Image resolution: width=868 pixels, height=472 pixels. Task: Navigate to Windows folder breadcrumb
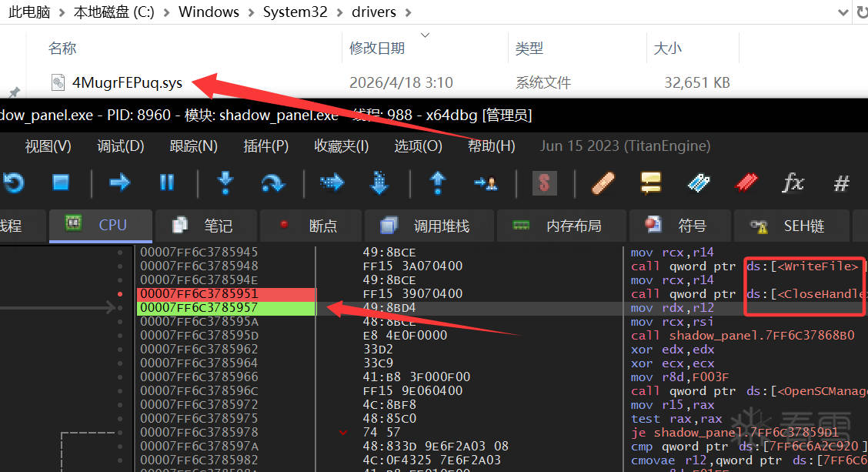(209, 12)
